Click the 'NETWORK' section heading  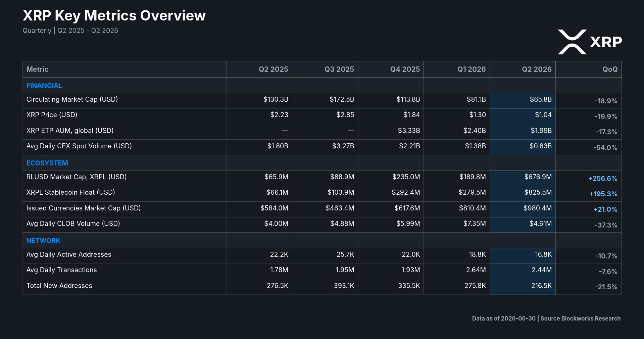43,241
